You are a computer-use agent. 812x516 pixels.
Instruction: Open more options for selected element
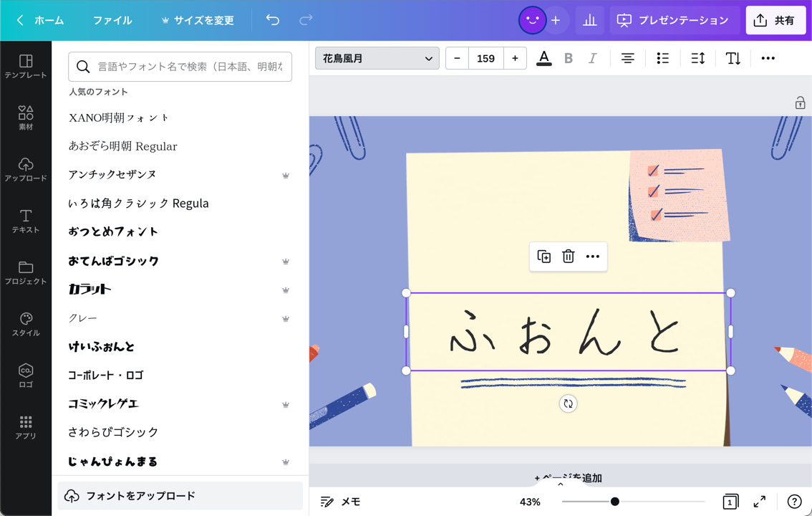(x=592, y=257)
